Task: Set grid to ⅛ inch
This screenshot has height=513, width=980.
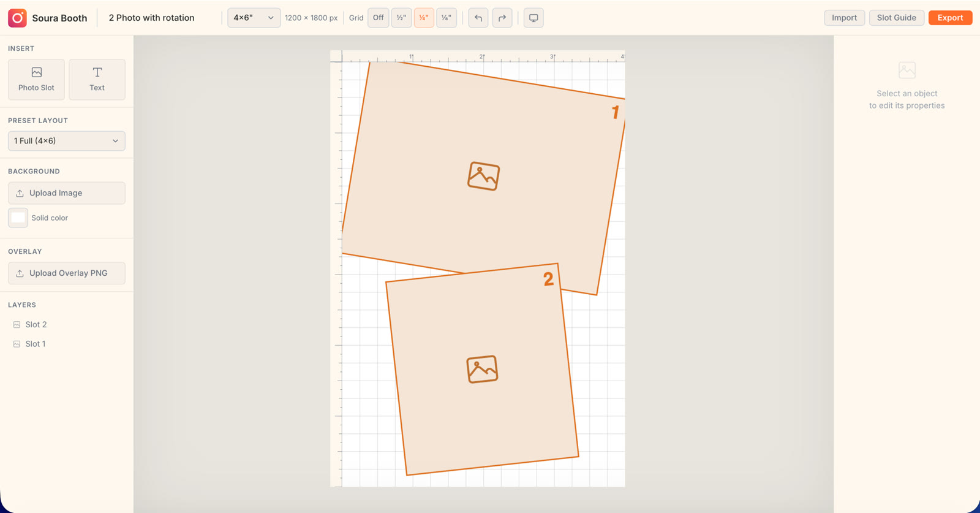Action: (447, 18)
